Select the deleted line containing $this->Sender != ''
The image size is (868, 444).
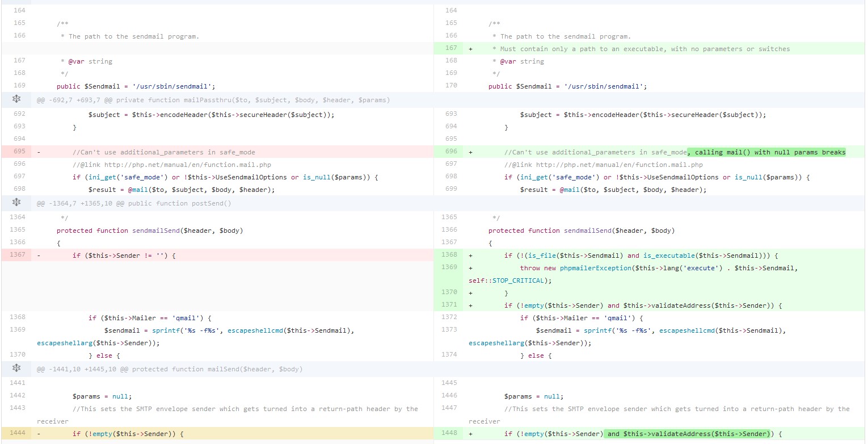point(125,255)
